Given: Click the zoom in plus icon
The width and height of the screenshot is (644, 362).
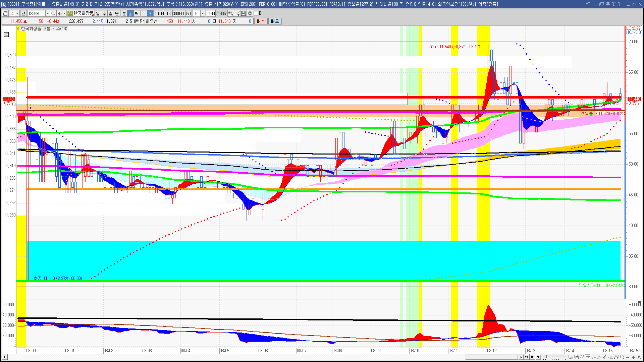Looking at the screenshot, I should (634, 357).
